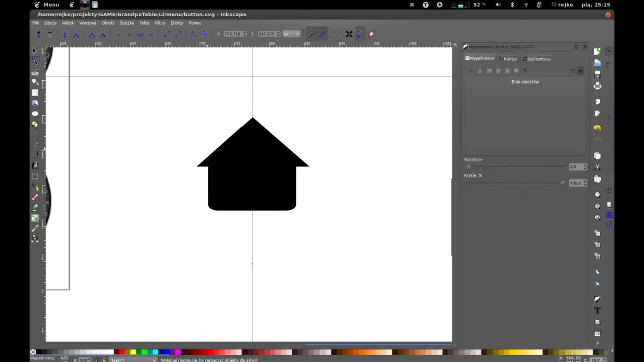Activate the rectangle drawing tool
The image size is (644, 362).
35,93
